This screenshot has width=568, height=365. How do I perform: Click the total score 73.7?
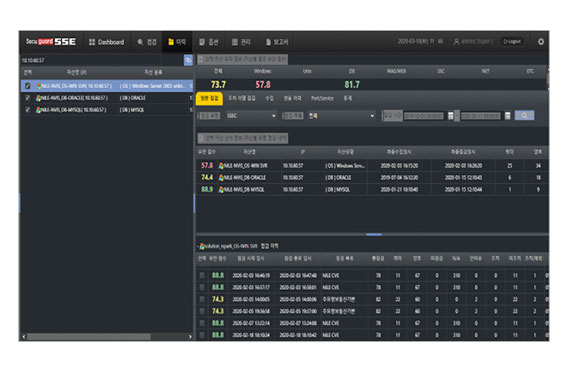tap(218, 85)
